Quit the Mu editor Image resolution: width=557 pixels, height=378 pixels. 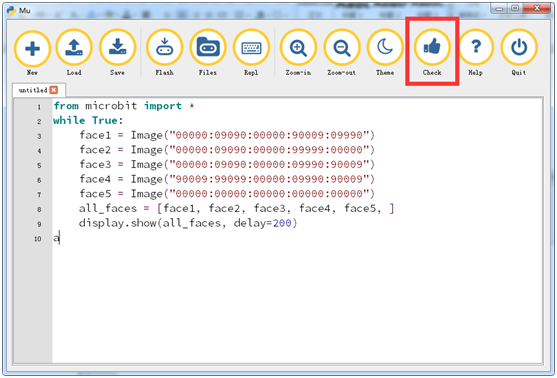(519, 53)
